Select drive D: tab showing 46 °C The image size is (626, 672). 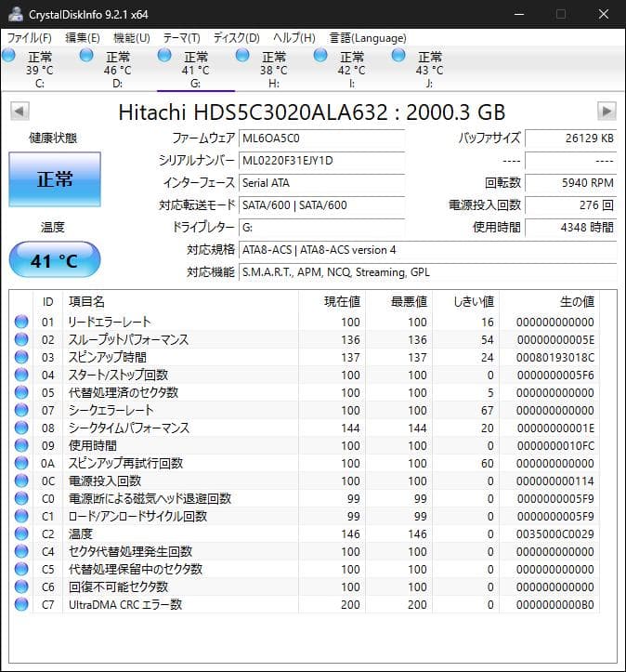117,69
